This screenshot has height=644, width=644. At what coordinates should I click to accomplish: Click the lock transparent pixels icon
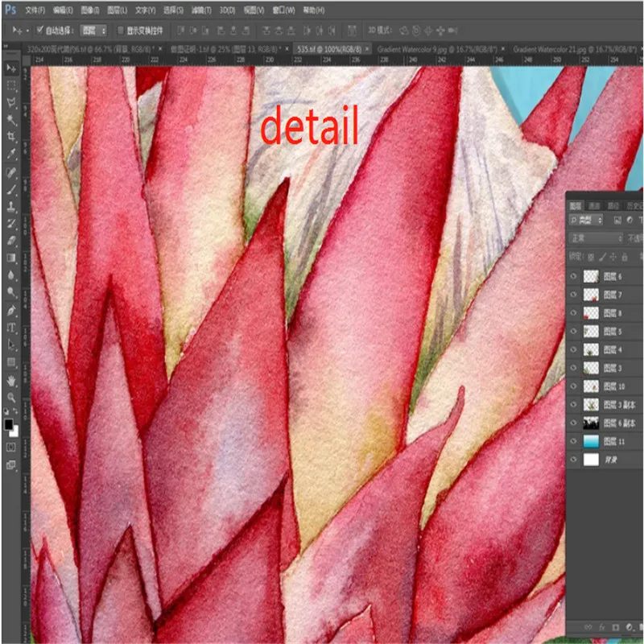coord(591,257)
